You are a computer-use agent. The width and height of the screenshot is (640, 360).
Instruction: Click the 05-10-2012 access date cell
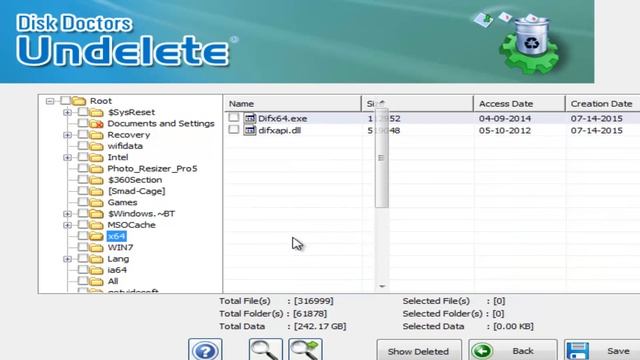(x=505, y=131)
